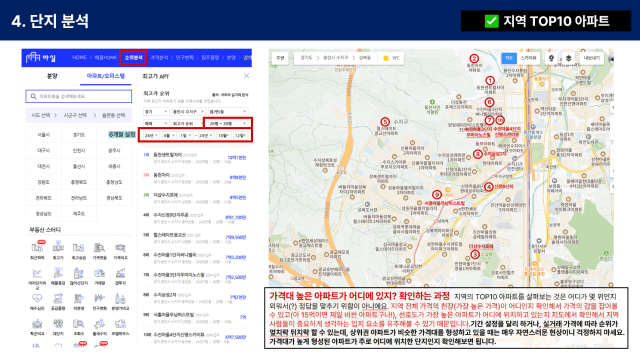The image size is (640, 360).
Task: Select 서울시 in the region list
Action: 43,135
